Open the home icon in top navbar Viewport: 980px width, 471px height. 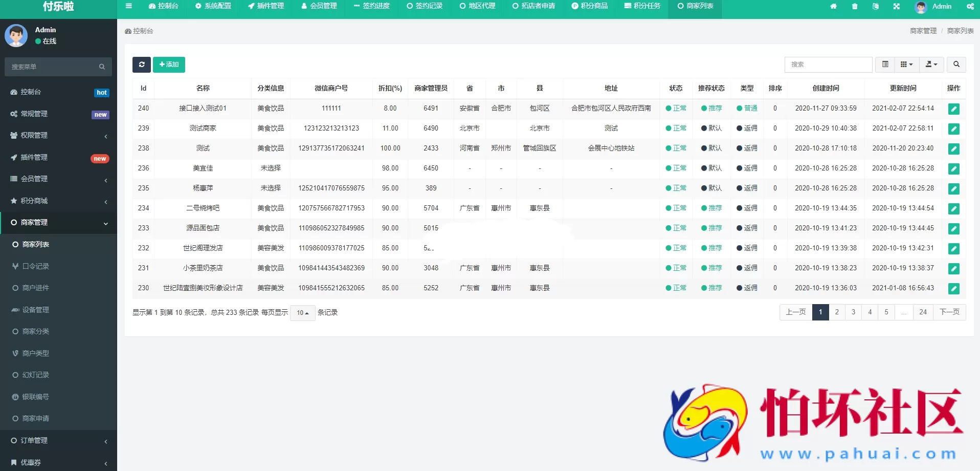(x=834, y=7)
